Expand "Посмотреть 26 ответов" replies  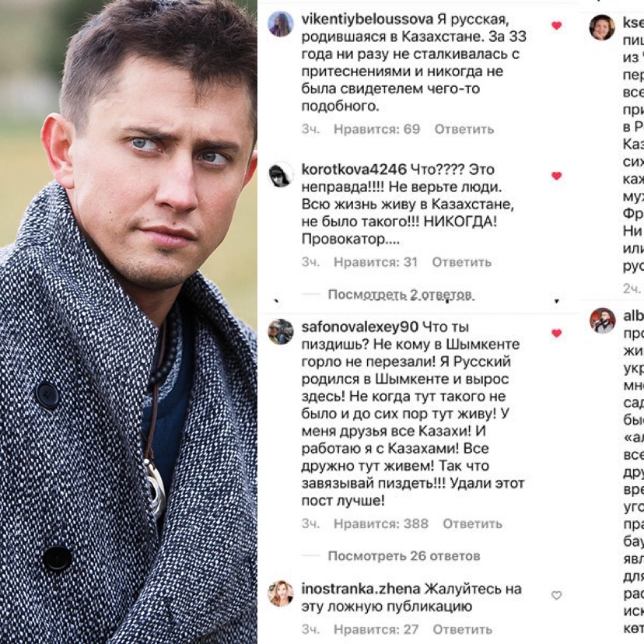pos(404,555)
